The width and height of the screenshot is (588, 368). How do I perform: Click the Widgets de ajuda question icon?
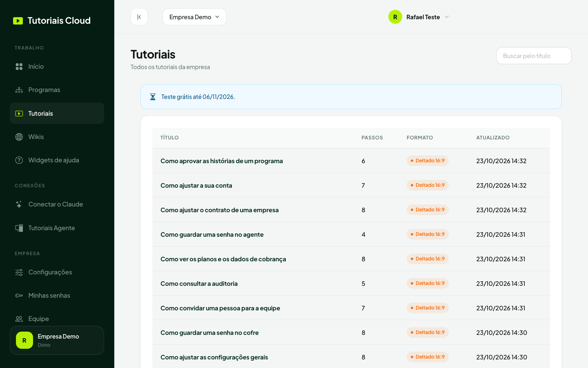pos(19,160)
